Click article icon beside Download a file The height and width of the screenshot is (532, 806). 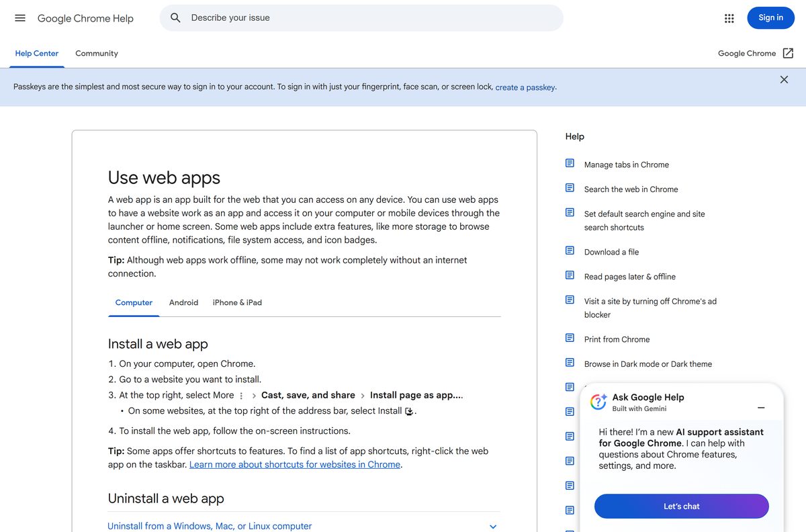click(x=570, y=251)
